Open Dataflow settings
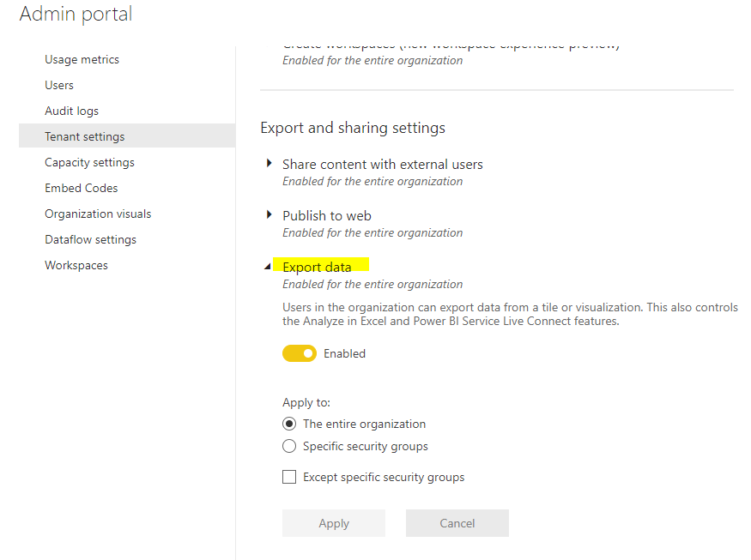751x560 pixels. click(90, 239)
